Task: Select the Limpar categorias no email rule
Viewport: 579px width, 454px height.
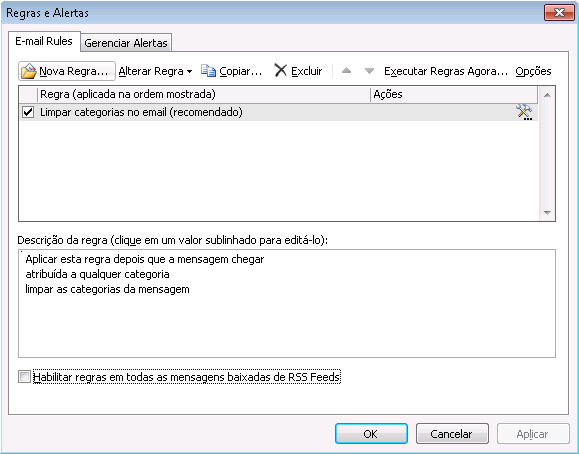Action: pos(278,112)
